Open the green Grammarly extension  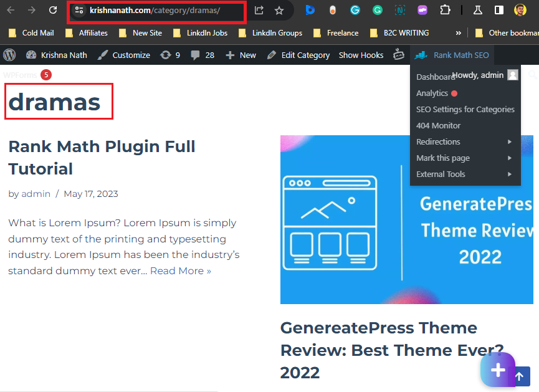pyautogui.click(x=378, y=11)
